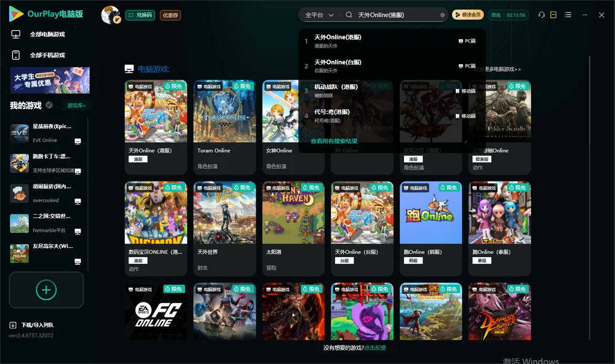Click the 兑换码 redeem code button

coord(140,15)
